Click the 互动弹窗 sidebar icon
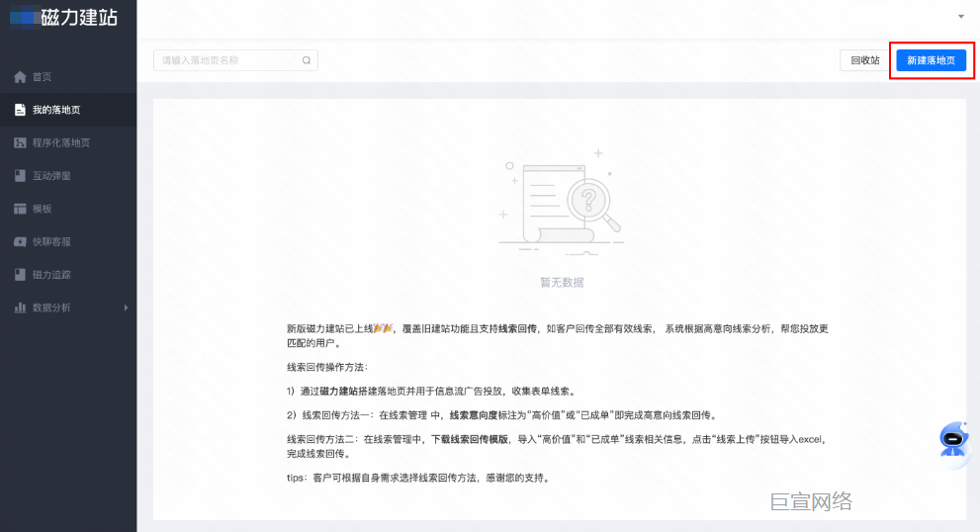This screenshot has width=980, height=532. click(20, 176)
